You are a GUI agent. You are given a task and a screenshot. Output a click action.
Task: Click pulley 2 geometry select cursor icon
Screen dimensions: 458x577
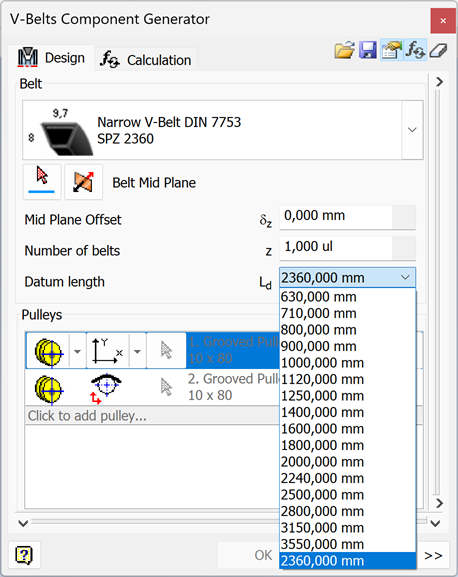click(166, 387)
